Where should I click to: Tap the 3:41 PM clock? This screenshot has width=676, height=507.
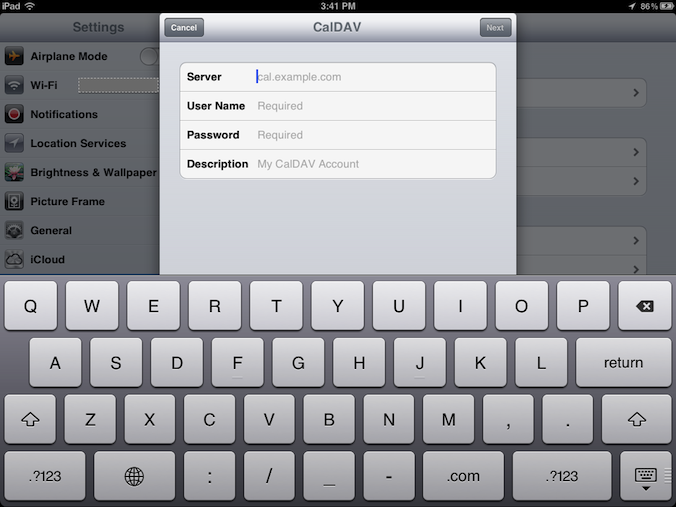[x=338, y=6]
